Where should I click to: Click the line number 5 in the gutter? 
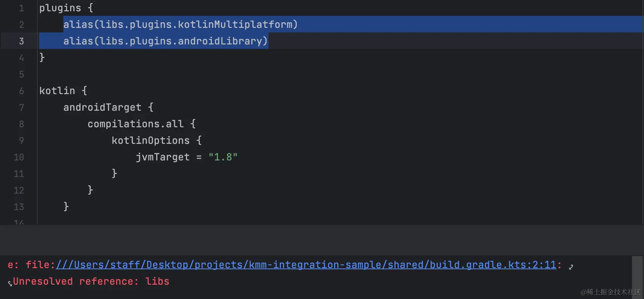(21, 74)
